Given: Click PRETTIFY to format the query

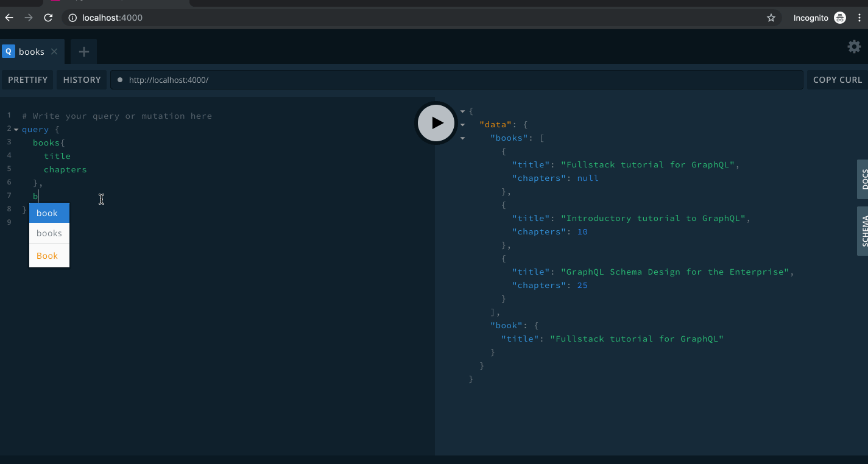Looking at the screenshot, I should point(27,79).
